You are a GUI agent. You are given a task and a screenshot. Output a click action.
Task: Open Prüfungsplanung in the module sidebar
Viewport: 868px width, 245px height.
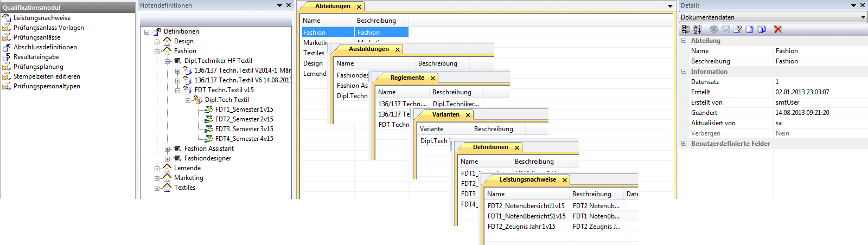click(x=38, y=67)
